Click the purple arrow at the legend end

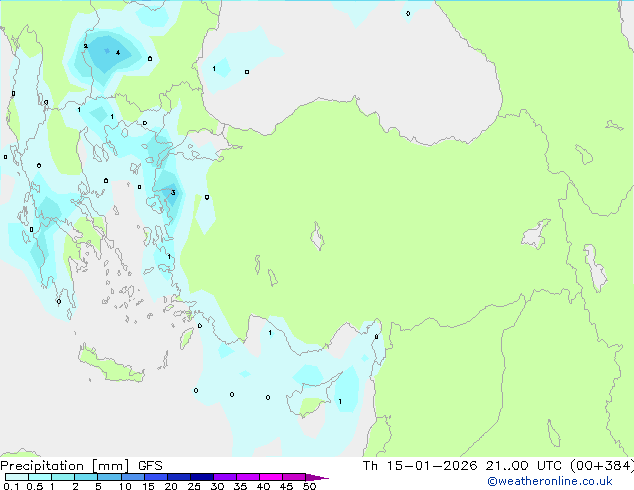pyautogui.click(x=317, y=477)
